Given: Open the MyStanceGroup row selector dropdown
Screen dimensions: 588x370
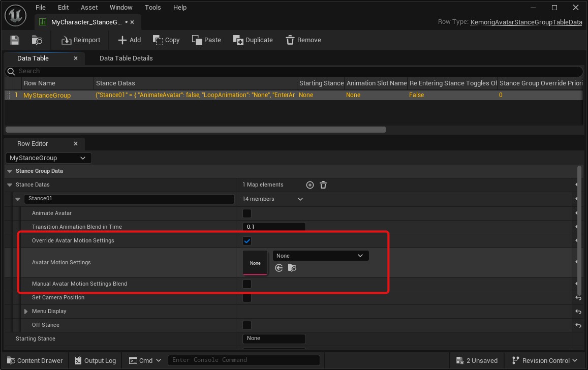Looking at the screenshot, I should [48, 158].
